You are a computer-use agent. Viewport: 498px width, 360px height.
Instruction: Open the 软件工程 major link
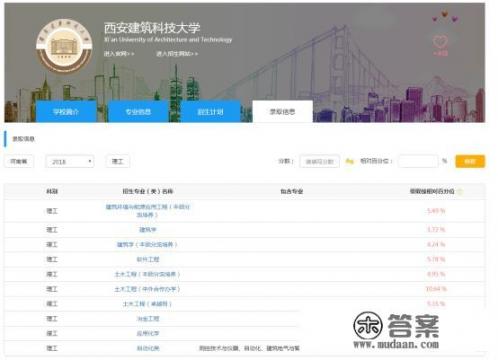(x=148, y=259)
